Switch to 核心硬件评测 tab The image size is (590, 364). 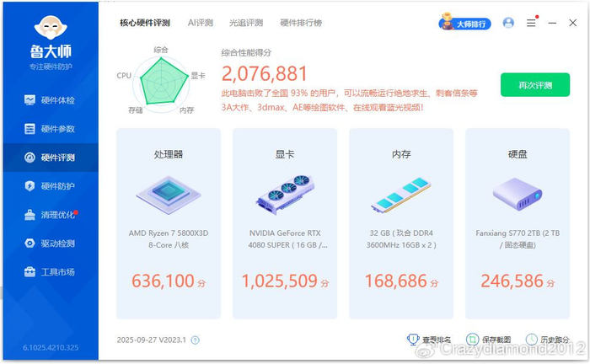tap(145, 23)
